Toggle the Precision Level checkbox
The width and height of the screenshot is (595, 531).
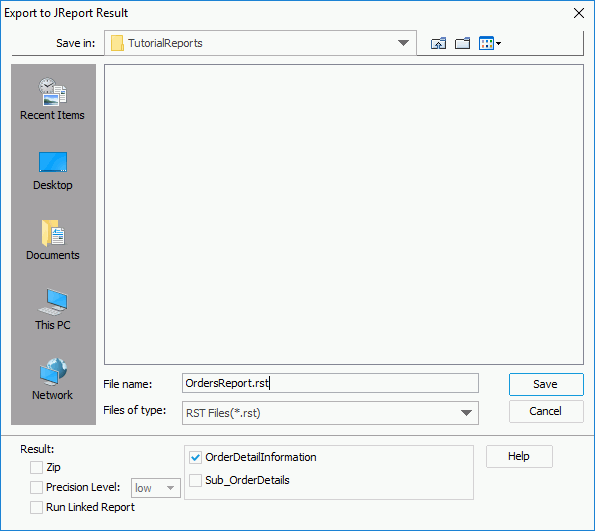[36, 487]
